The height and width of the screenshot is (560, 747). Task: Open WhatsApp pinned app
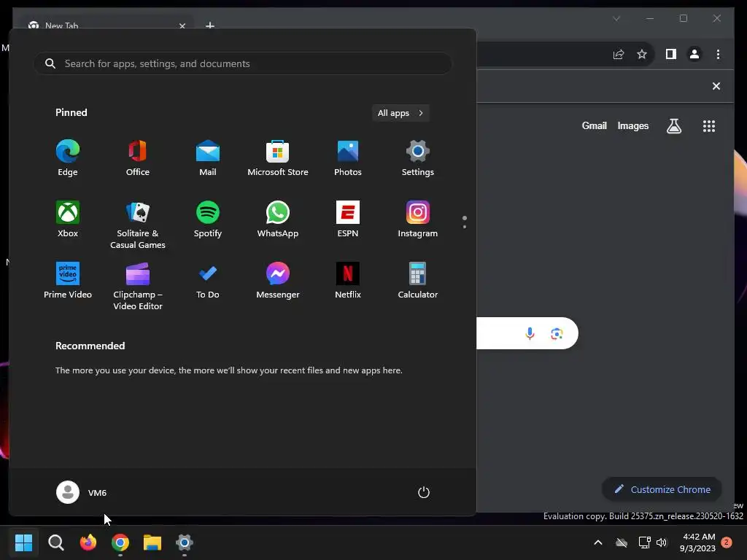278,219
